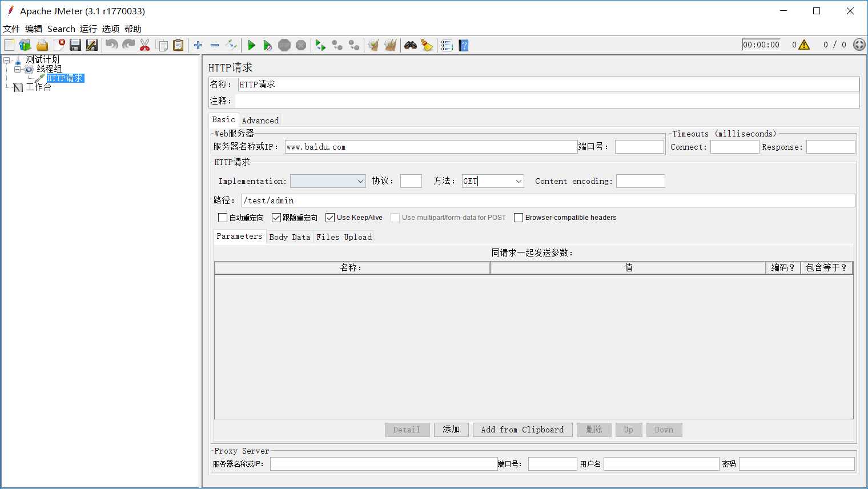The height and width of the screenshot is (489, 868).
Task: Click the Help question mark icon
Action: pos(463,45)
